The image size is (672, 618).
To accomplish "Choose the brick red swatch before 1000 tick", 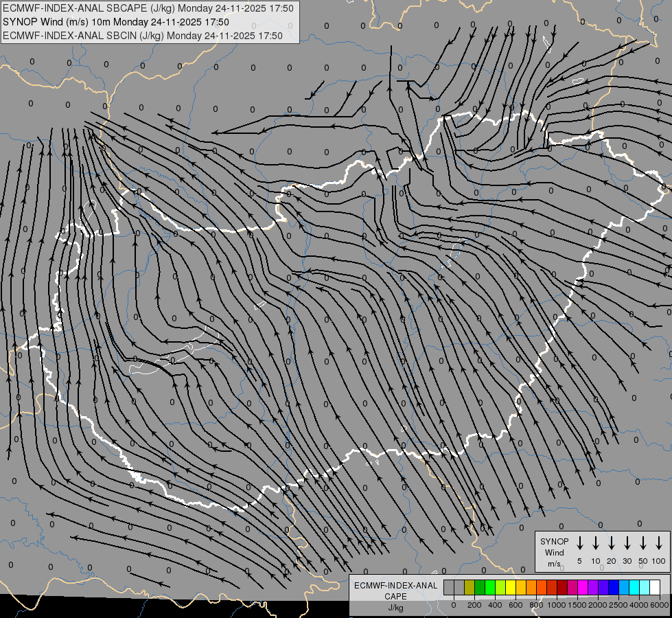I will tap(553, 587).
